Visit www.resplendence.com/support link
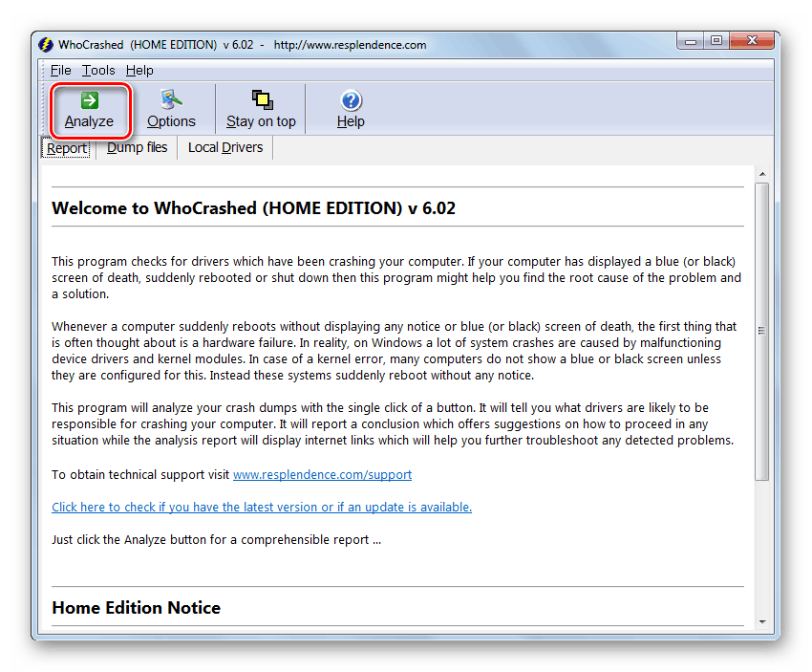 point(322,474)
